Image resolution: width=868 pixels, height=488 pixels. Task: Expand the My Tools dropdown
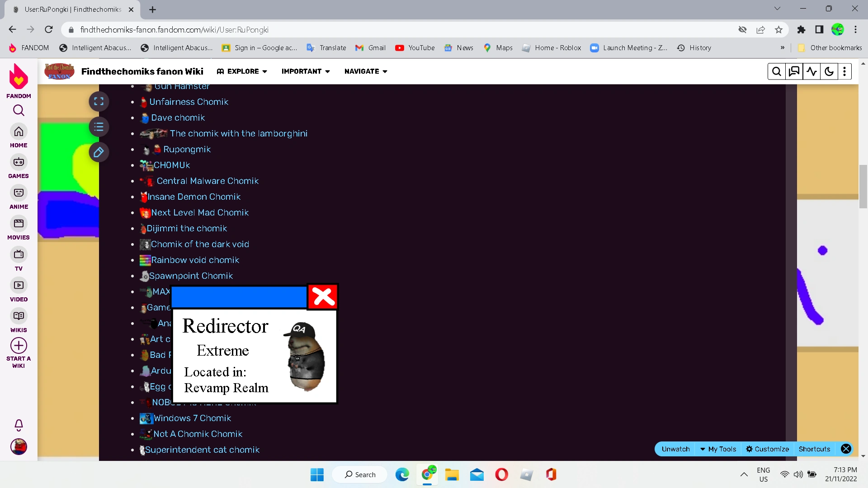(x=718, y=449)
